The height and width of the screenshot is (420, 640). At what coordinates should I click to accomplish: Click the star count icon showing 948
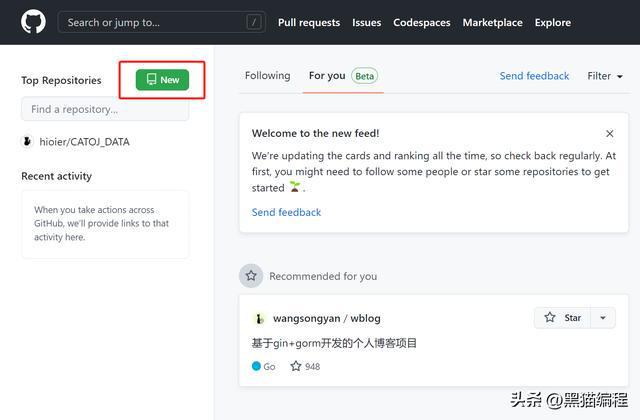click(x=296, y=366)
